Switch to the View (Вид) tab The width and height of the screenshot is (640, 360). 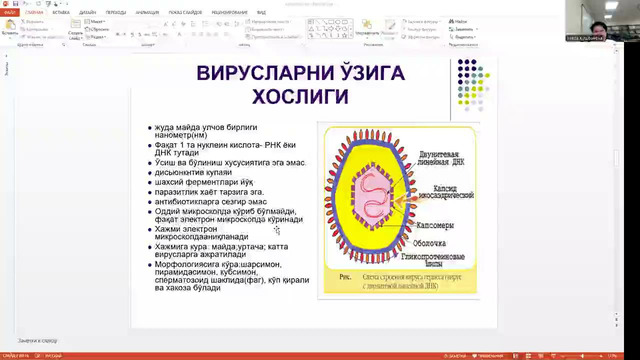click(261, 13)
